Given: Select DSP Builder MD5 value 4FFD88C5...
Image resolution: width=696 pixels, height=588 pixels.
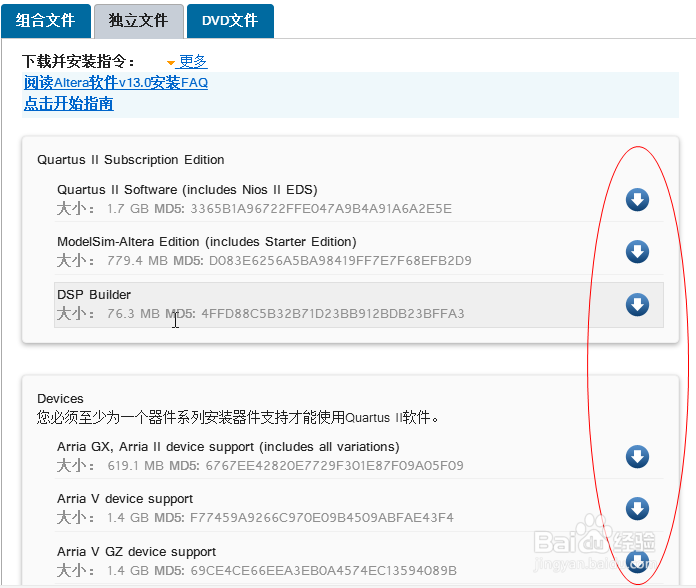Looking at the screenshot, I should click(x=332, y=314).
